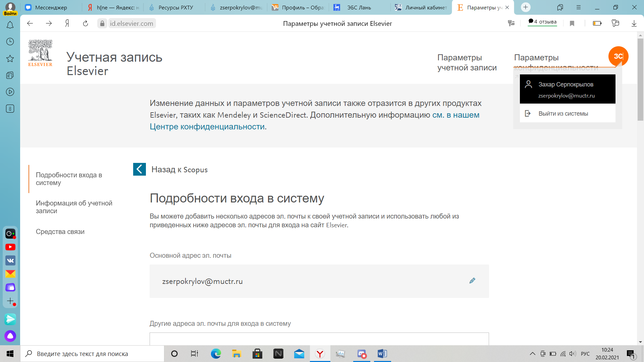Click the lock security icon in the address bar

(102, 23)
